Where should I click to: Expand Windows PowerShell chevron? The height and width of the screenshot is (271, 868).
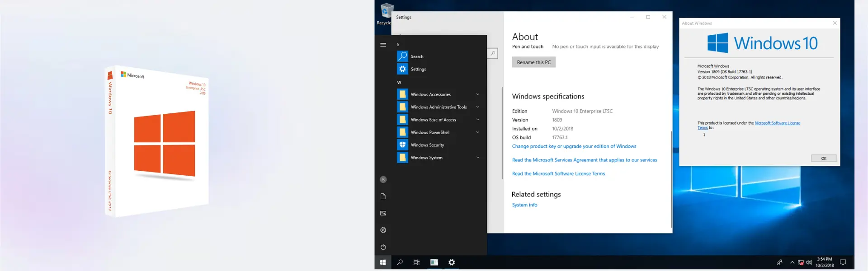click(477, 132)
